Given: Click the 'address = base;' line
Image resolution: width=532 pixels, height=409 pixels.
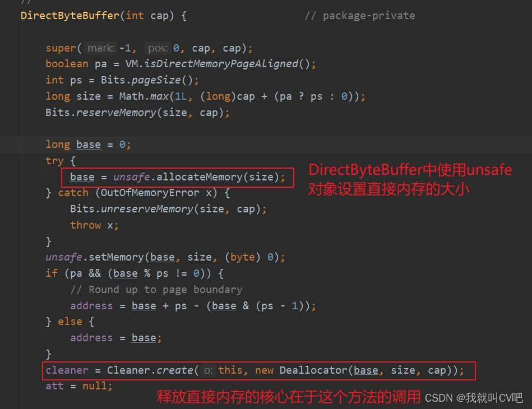Looking at the screenshot, I should coord(116,338).
